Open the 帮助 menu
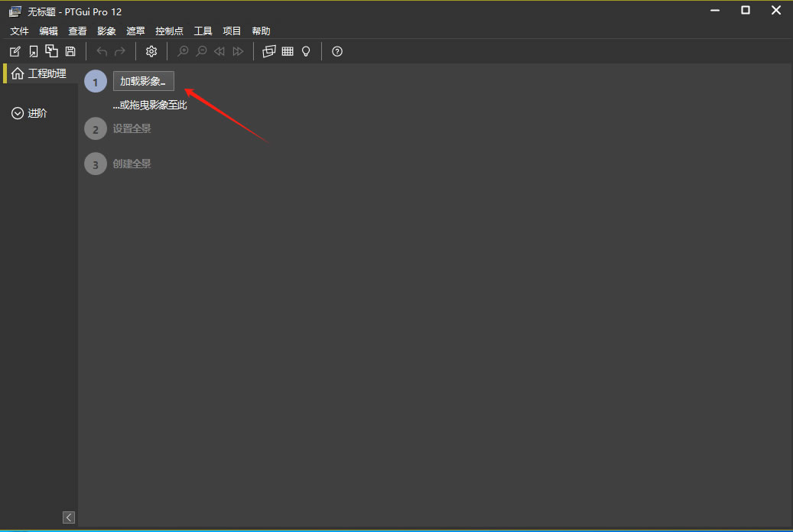Viewport: 793px width, 532px height. point(261,31)
